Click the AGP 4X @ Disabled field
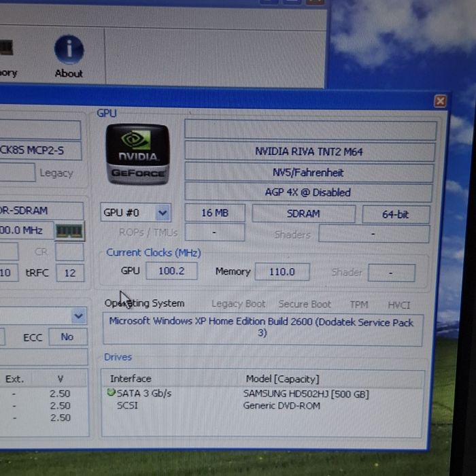The image size is (476, 476). click(308, 192)
